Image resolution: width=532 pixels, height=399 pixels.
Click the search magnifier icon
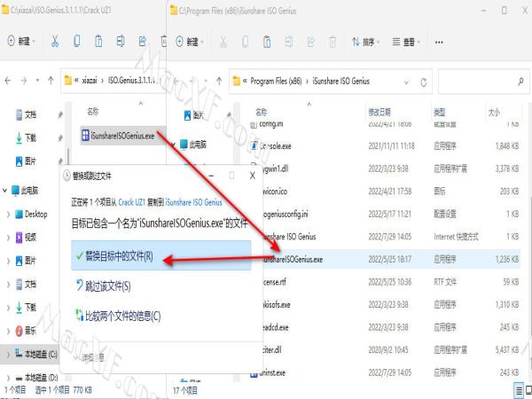pos(520,82)
